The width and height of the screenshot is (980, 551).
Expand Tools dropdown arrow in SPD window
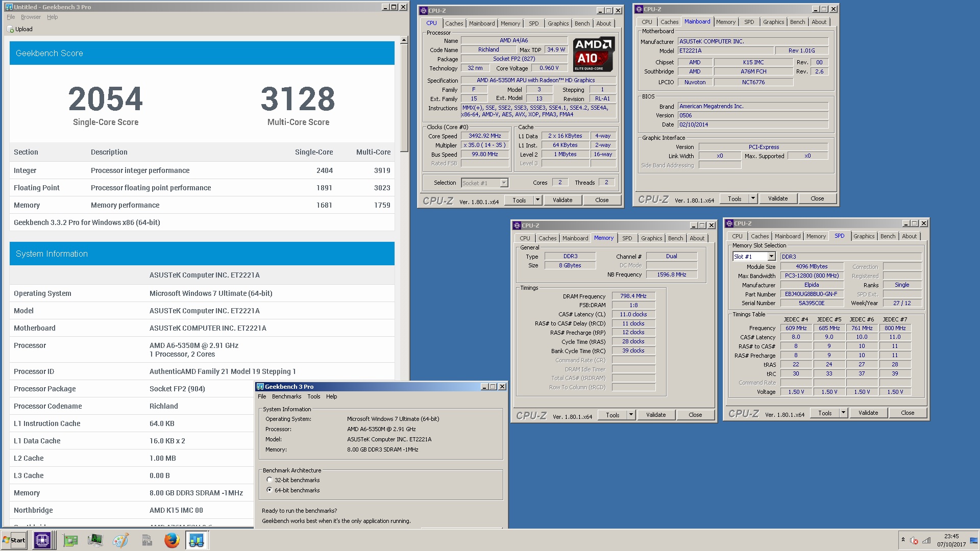tap(843, 413)
